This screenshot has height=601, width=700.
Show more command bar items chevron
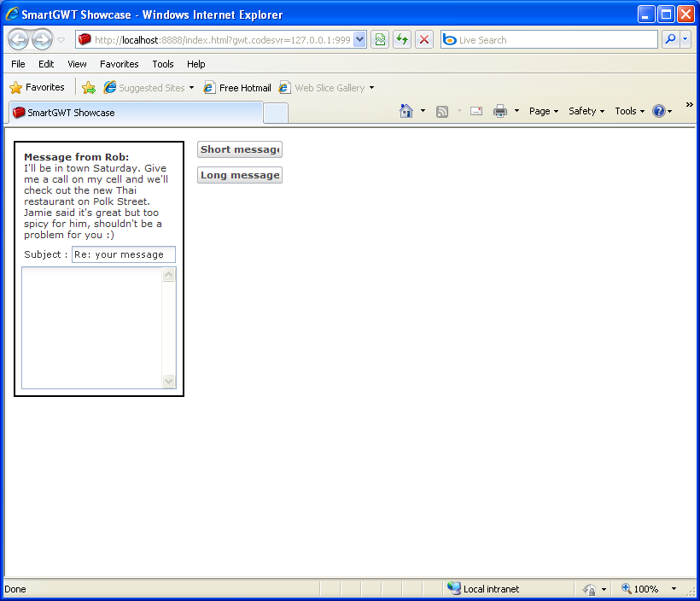coord(689,104)
